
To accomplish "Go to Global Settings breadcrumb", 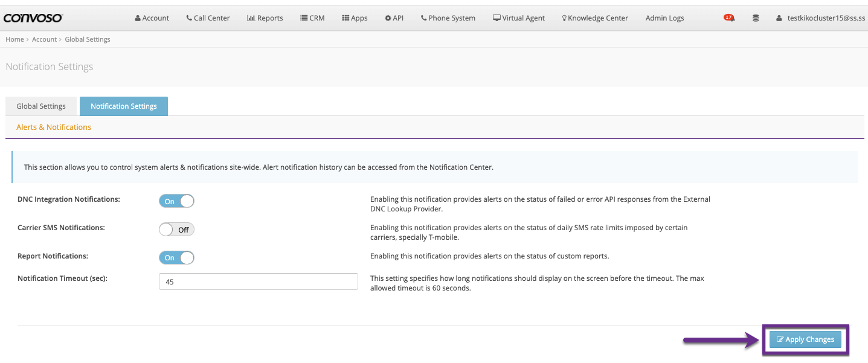I will (88, 39).
